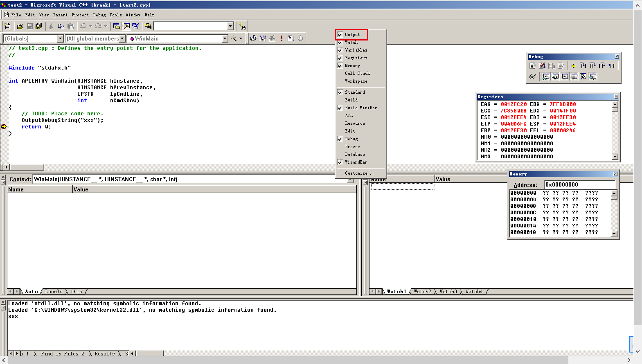Create a new text file from toolbar

[x=7, y=26]
